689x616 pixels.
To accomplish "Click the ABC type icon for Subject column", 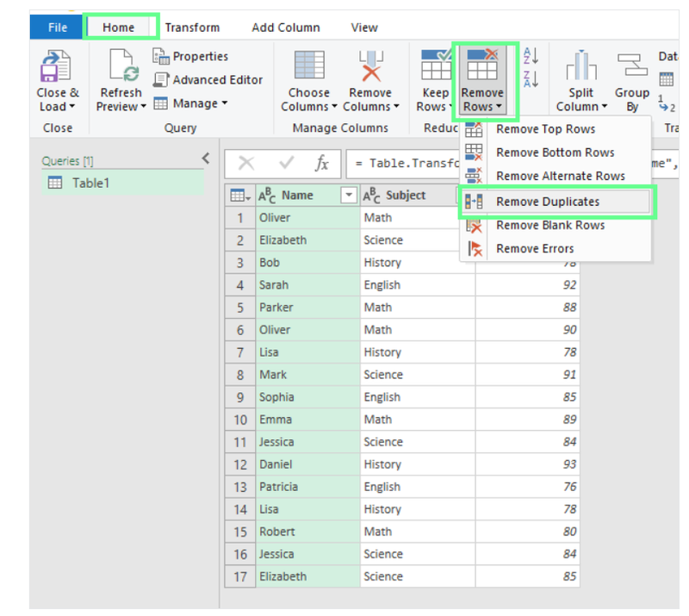I will [x=371, y=196].
